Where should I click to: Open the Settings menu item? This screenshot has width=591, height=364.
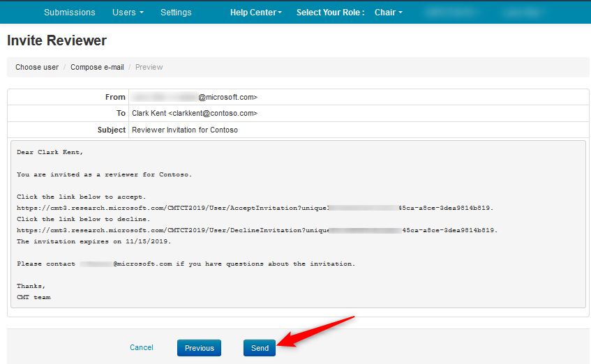(176, 13)
